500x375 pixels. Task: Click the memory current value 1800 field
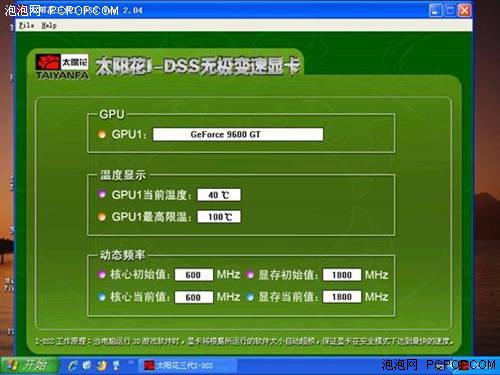pyautogui.click(x=342, y=297)
